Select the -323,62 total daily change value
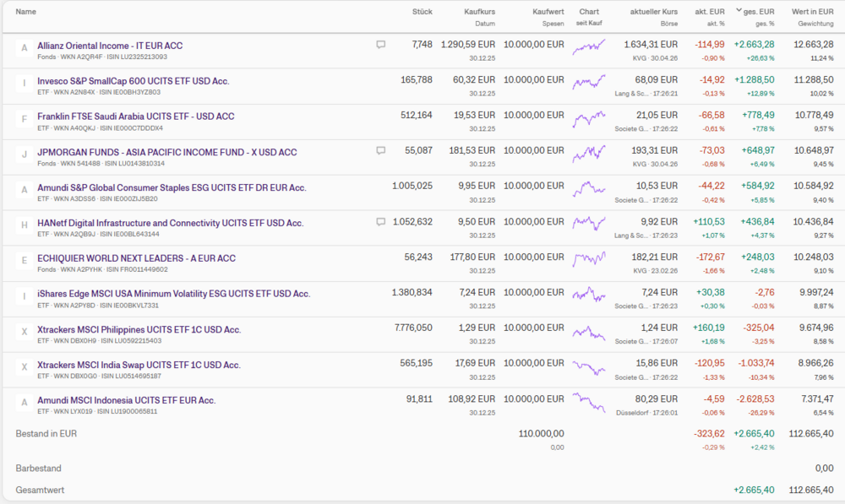The image size is (845, 504). (x=709, y=433)
